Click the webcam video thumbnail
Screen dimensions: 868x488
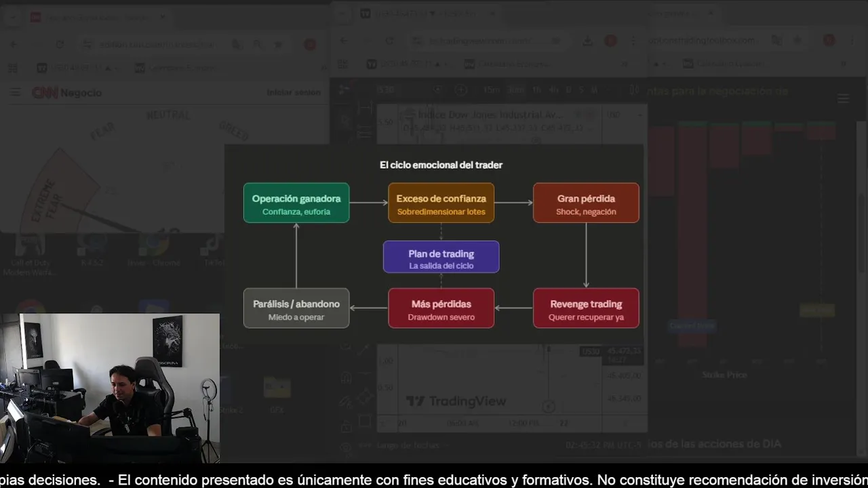pyautogui.click(x=110, y=388)
